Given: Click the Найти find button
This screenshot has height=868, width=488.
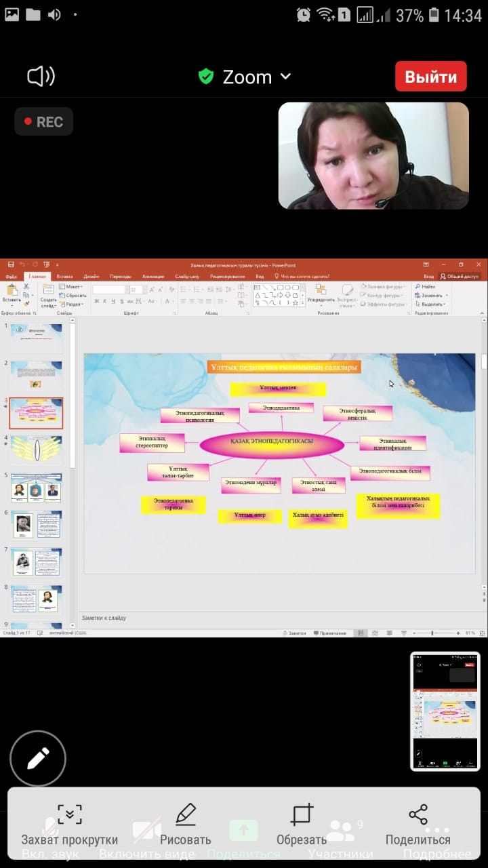Looking at the screenshot, I should [426, 287].
